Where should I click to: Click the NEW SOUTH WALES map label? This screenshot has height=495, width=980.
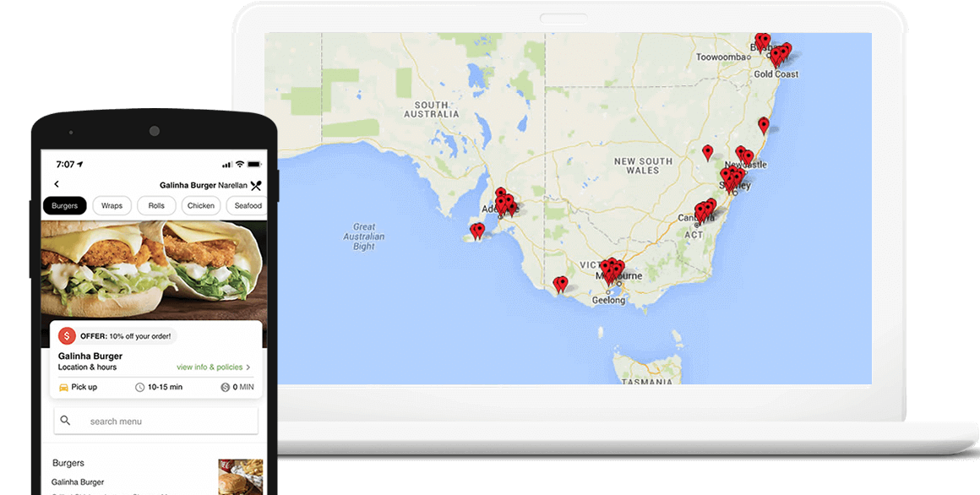(643, 166)
